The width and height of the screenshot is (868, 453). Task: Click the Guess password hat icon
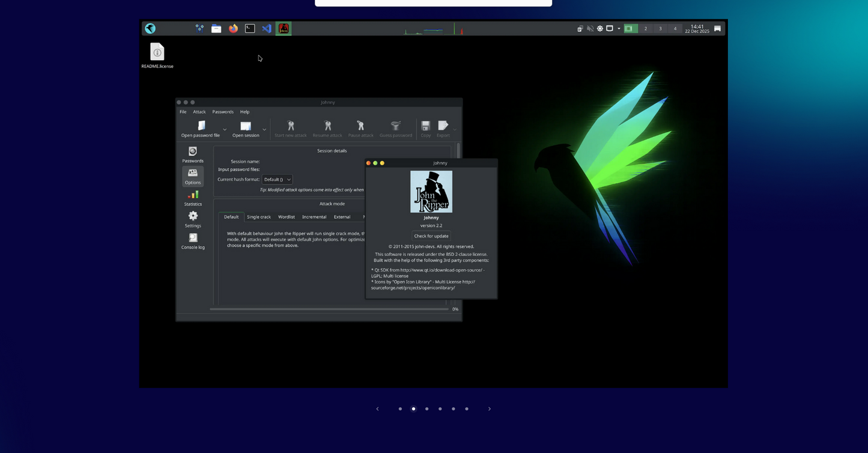[x=395, y=126]
